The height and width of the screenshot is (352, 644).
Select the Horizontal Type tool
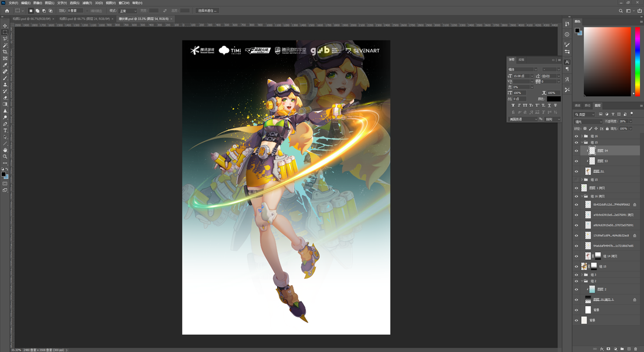coord(5,130)
